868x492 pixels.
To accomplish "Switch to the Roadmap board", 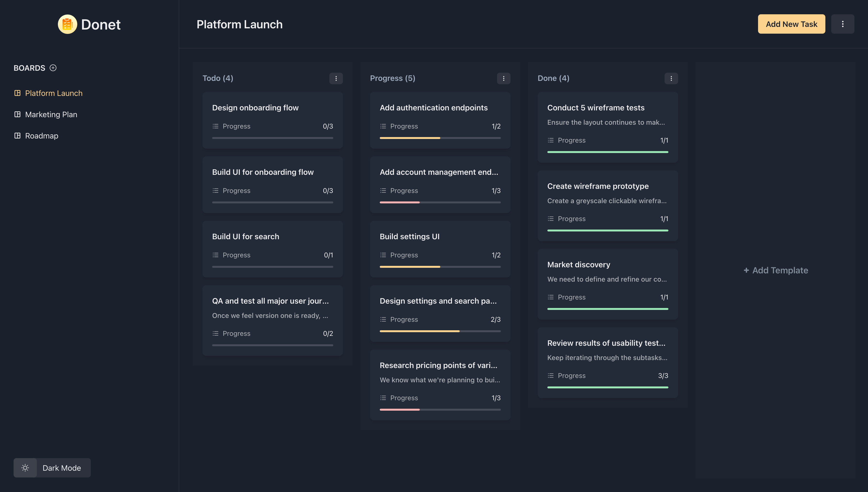I will 42,136.
